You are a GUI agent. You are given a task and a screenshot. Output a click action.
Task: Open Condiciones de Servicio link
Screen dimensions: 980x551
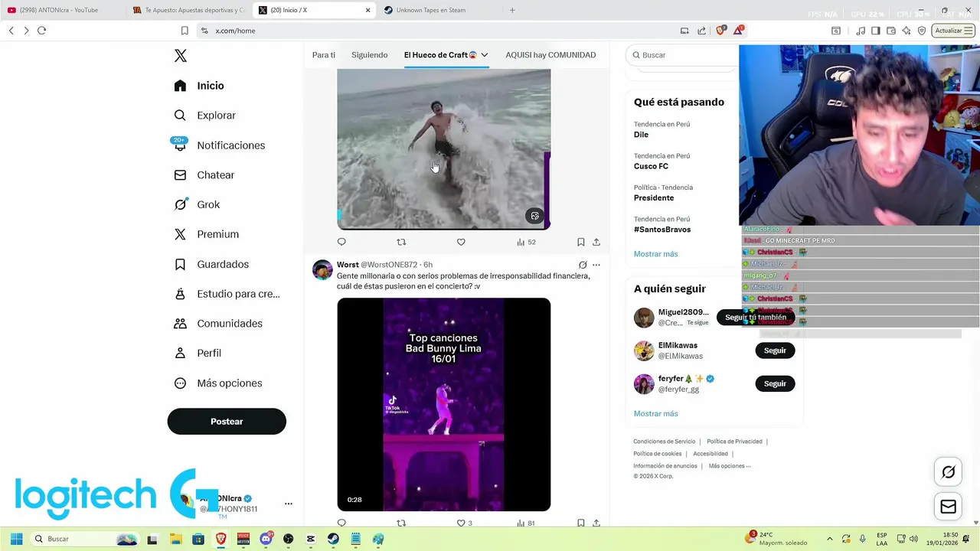click(x=664, y=442)
